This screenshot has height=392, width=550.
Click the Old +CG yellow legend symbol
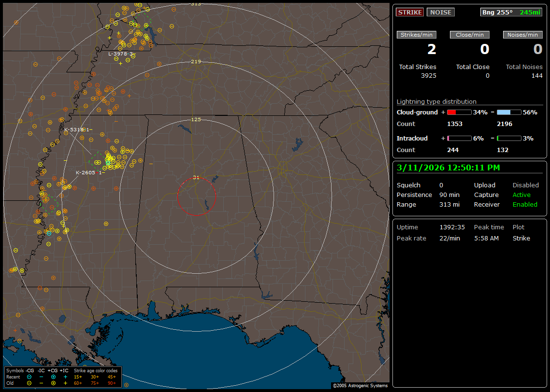click(53, 383)
